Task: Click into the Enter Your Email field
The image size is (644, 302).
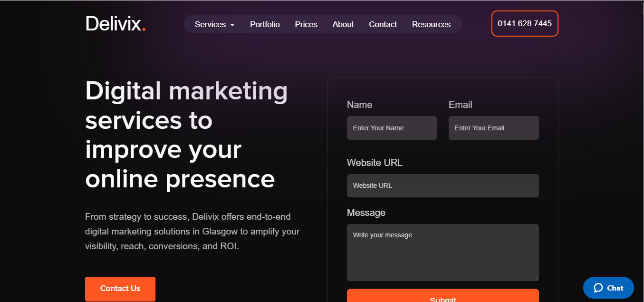Action: coord(493,128)
